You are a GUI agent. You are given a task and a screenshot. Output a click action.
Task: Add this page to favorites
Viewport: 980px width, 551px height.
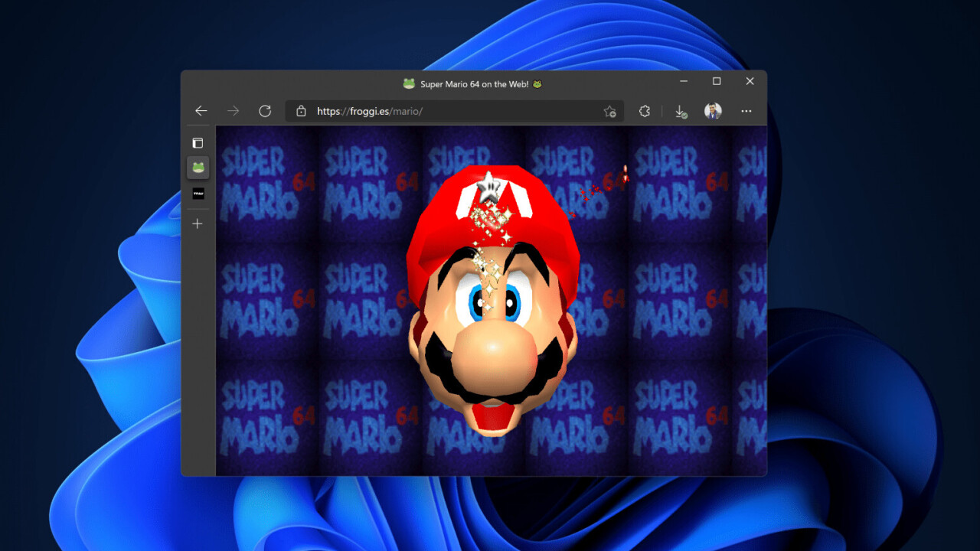(609, 111)
